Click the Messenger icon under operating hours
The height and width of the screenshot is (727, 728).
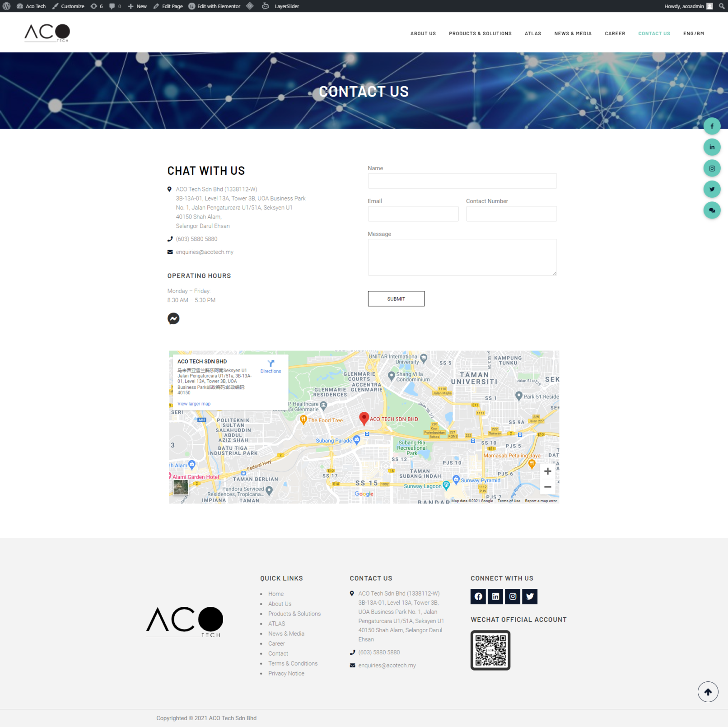(x=173, y=319)
